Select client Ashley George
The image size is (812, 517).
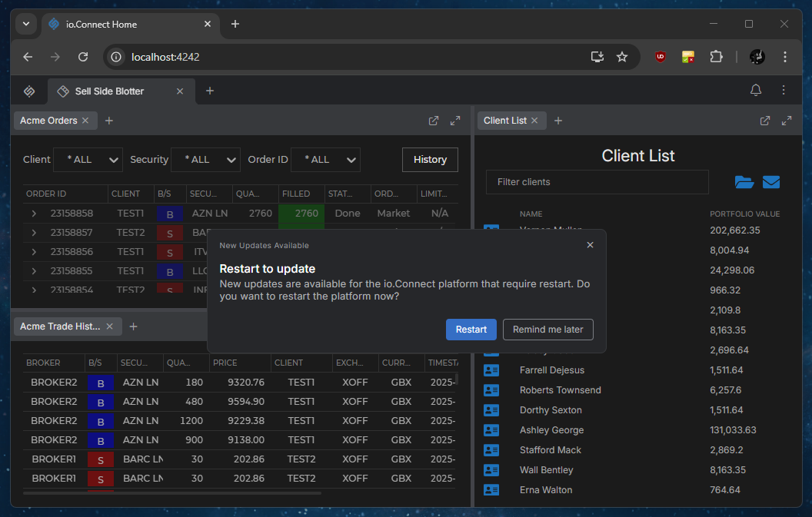(551, 430)
